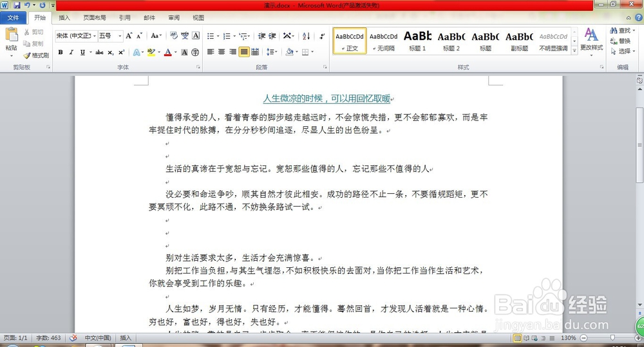Expand the Numbering list dropdown arrow
The height and width of the screenshot is (347, 644).
click(234, 36)
